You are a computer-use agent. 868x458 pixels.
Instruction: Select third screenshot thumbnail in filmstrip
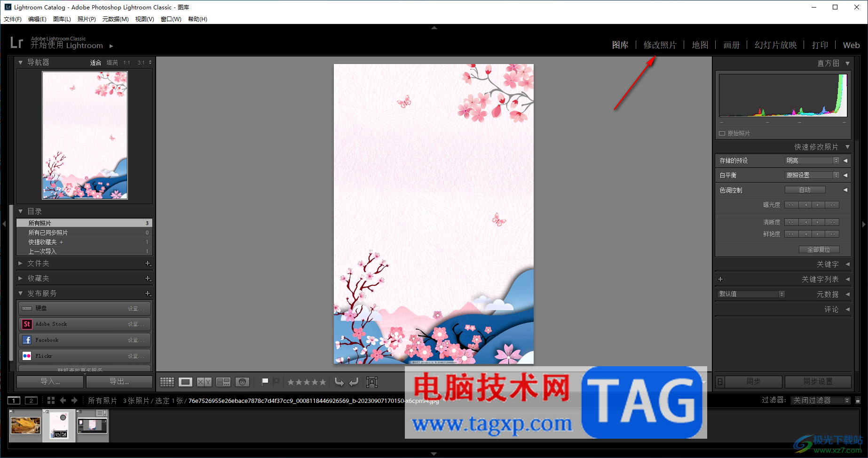(x=93, y=426)
